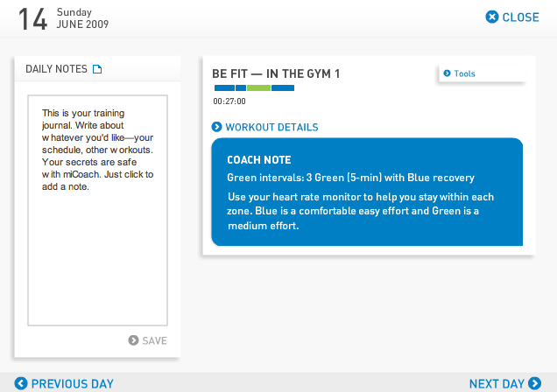Go to NEXT DAY link
Screen dimensions: 557x392
(497, 383)
